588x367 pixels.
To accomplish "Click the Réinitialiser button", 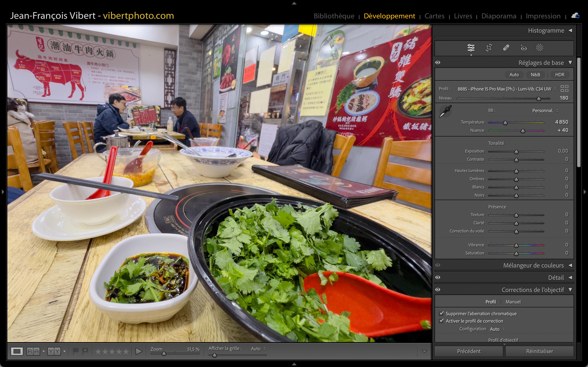I will point(539,351).
